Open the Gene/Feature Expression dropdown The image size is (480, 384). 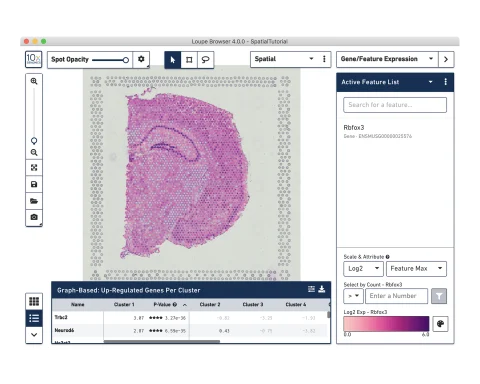tap(387, 59)
